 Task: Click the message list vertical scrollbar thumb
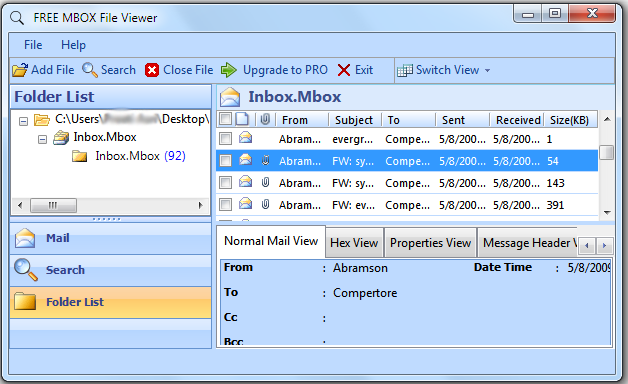pos(607,153)
